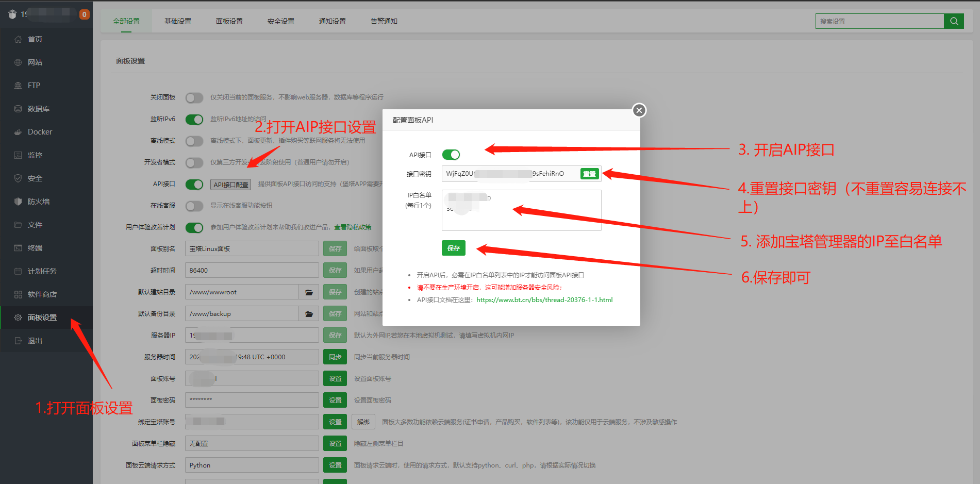980x484 pixels.
Task: Open the 查看隐私政策 link
Action: tap(353, 227)
